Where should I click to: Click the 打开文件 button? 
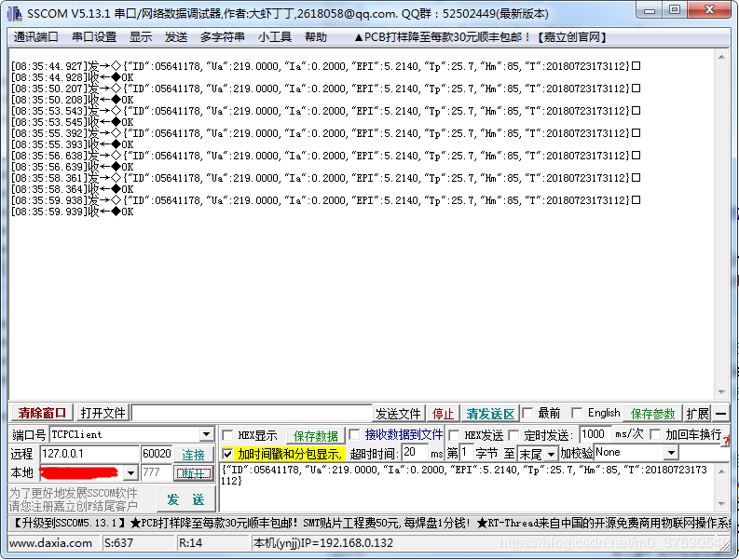pyautogui.click(x=103, y=414)
